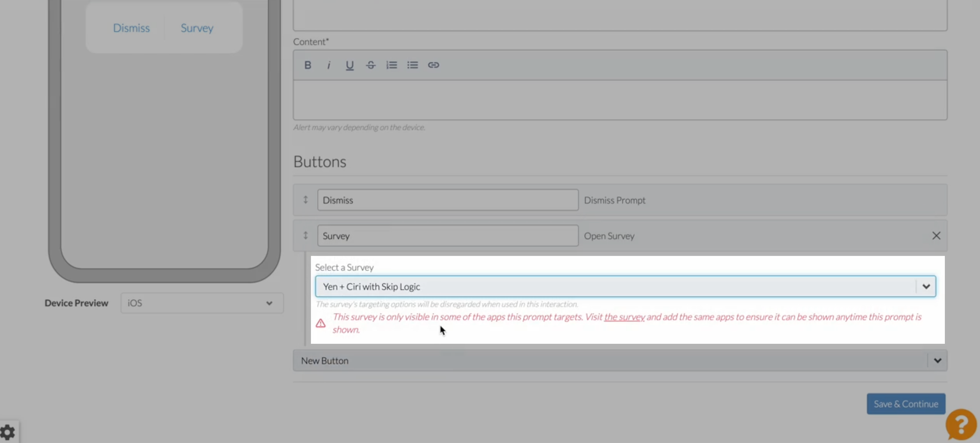
Task: Apply strikethrough formatting in editor toolbar
Action: 370,65
